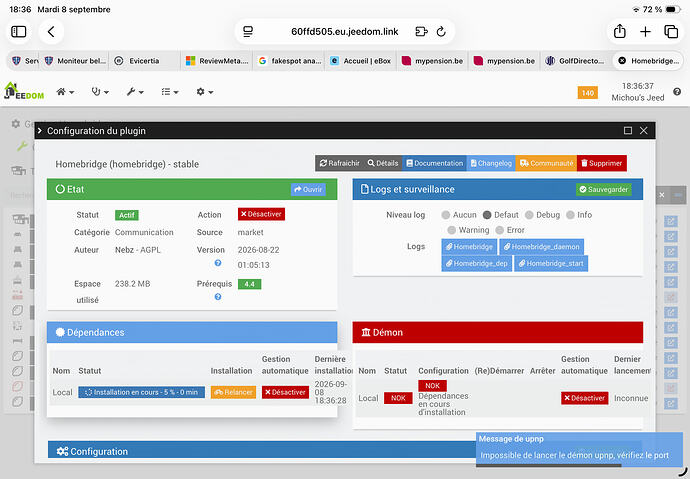Close the Configuration du plugin dialog
This screenshot has width=690, height=479.
(644, 131)
